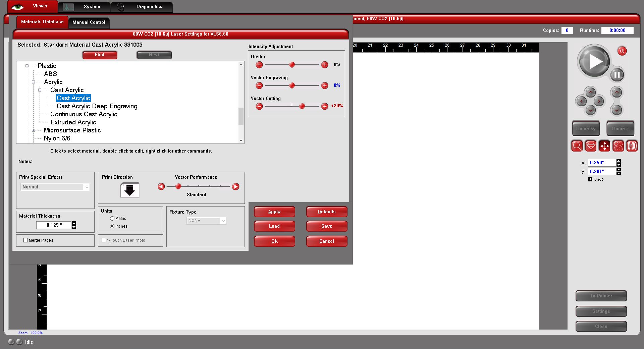Click the Defaults button
The image size is (644, 349).
pos(327,212)
